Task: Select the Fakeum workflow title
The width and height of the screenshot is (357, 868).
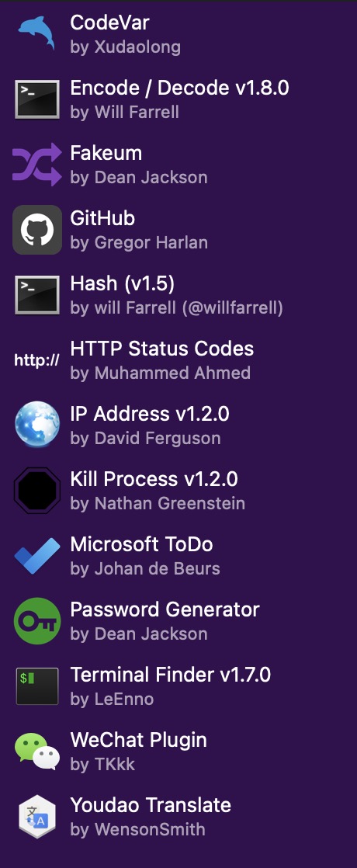Action: tap(106, 154)
